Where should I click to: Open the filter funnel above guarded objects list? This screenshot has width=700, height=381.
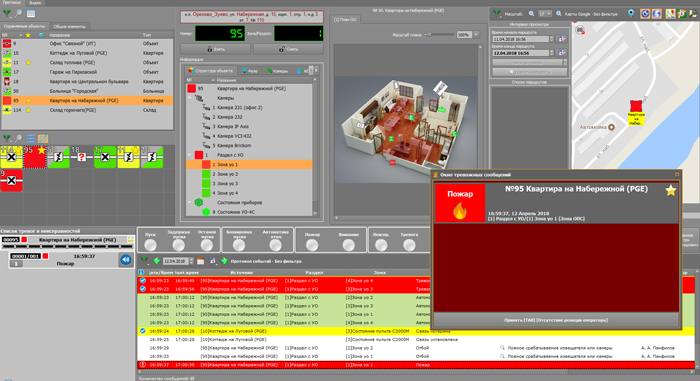pos(7,14)
